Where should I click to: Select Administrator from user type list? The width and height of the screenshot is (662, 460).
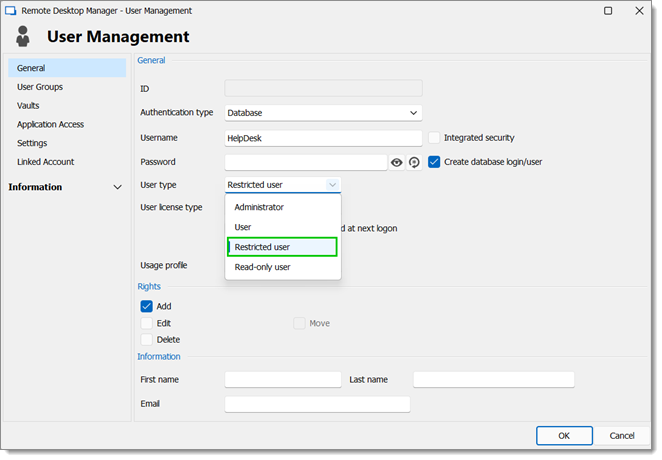point(283,207)
